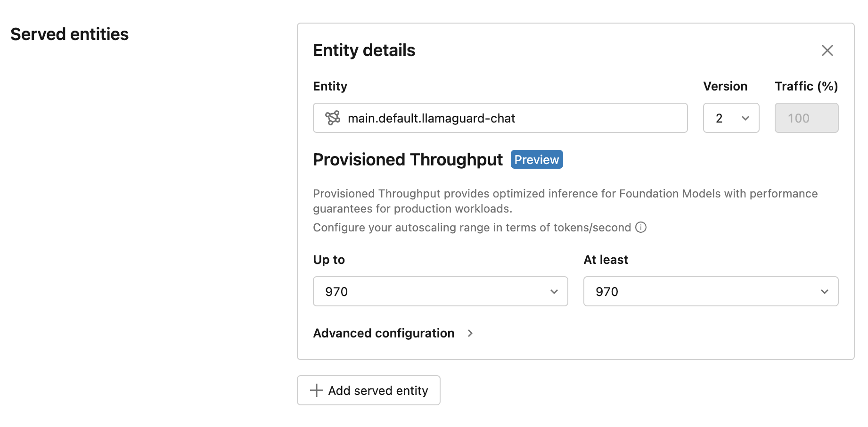868x427 pixels.
Task: Click the Provisioned Throughput section heading
Action: (x=407, y=159)
